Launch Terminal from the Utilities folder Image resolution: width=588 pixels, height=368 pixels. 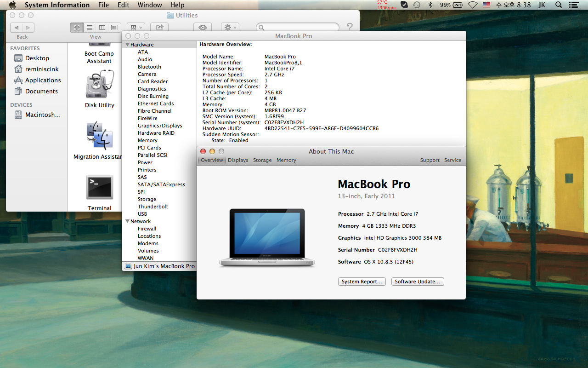(x=99, y=188)
